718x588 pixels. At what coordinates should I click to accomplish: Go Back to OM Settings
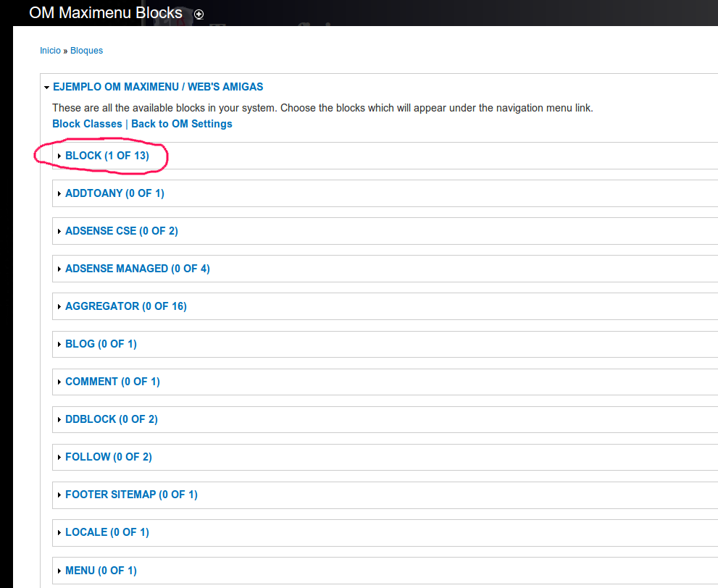click(182, 124)
